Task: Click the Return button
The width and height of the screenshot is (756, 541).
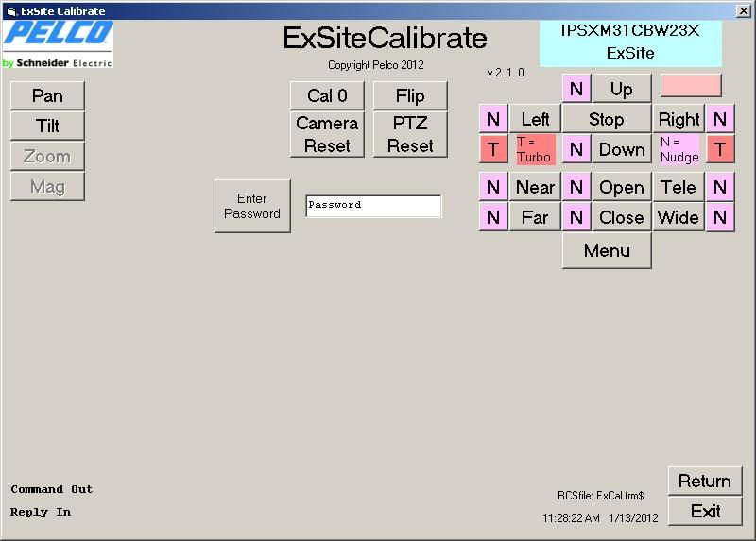Action: pos(705,481)
